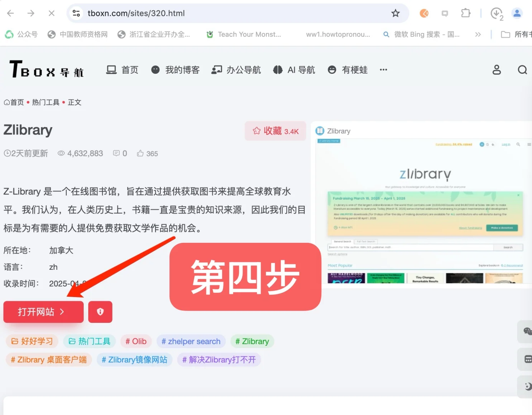
Task: Go back with the browser back arrow
Action: point(10,13)
